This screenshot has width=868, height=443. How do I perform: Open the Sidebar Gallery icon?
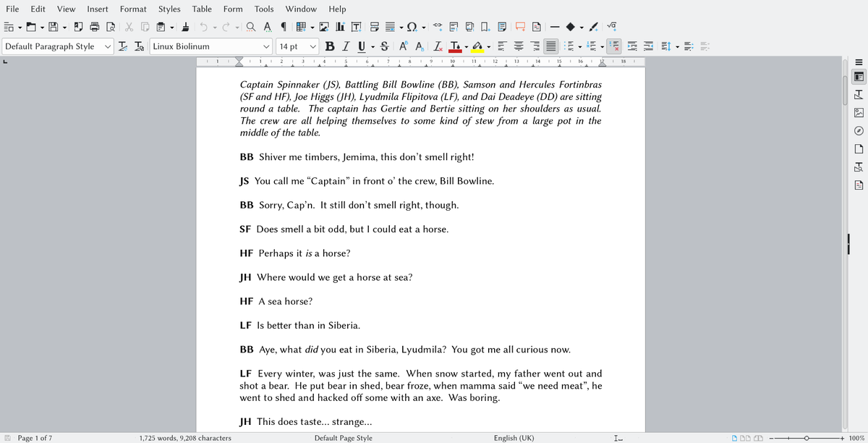(859, 113)
